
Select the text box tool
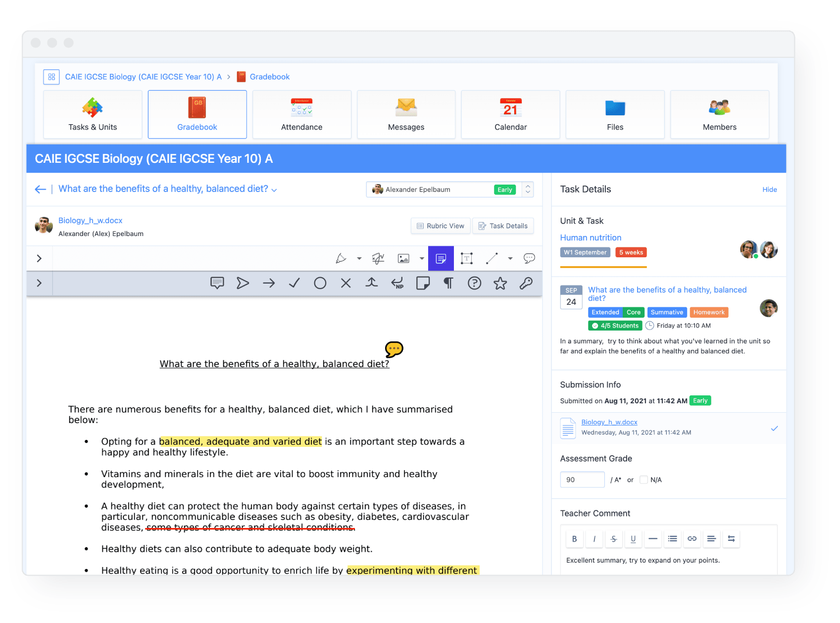point(467,258)
